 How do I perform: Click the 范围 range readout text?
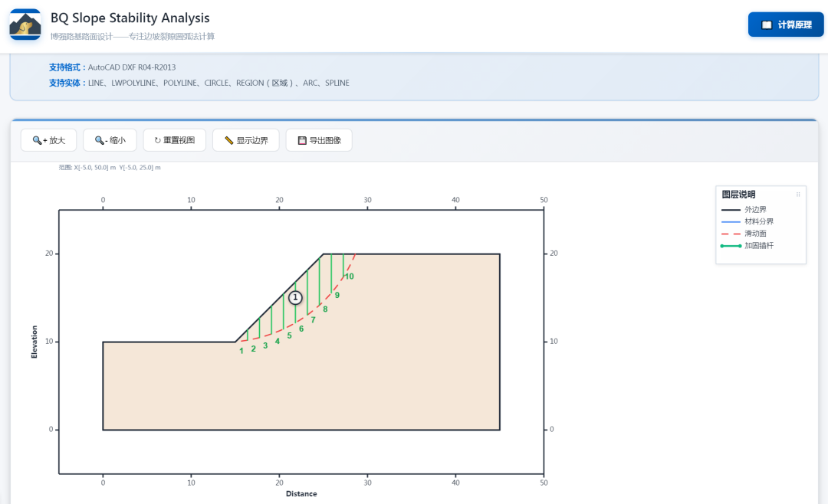(110, 167)
